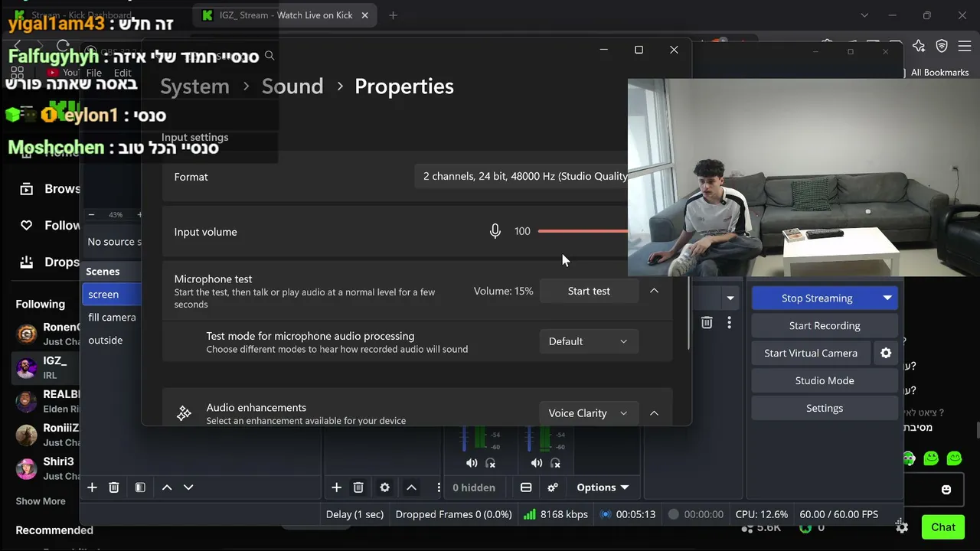Image resolution: width=980 pixels, height=551 pixels.
Task: Select the 'screen' scene in OBS
Action: coord(111,294)
